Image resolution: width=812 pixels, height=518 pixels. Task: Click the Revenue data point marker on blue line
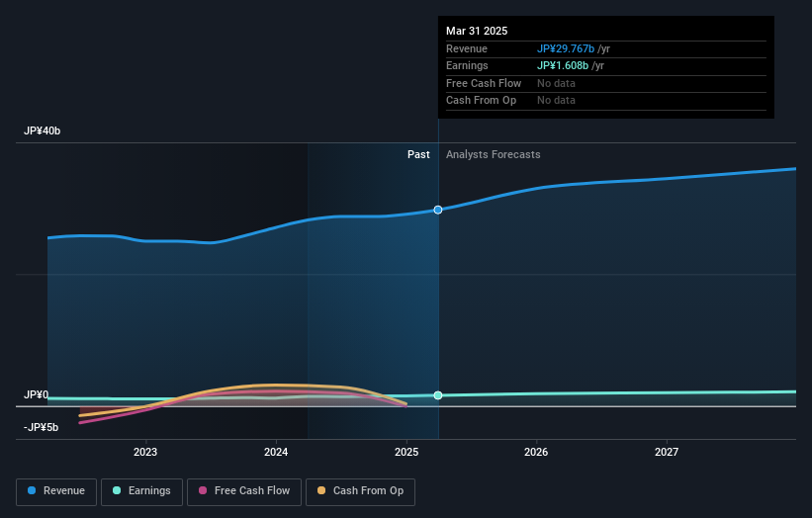click(438, 210)
